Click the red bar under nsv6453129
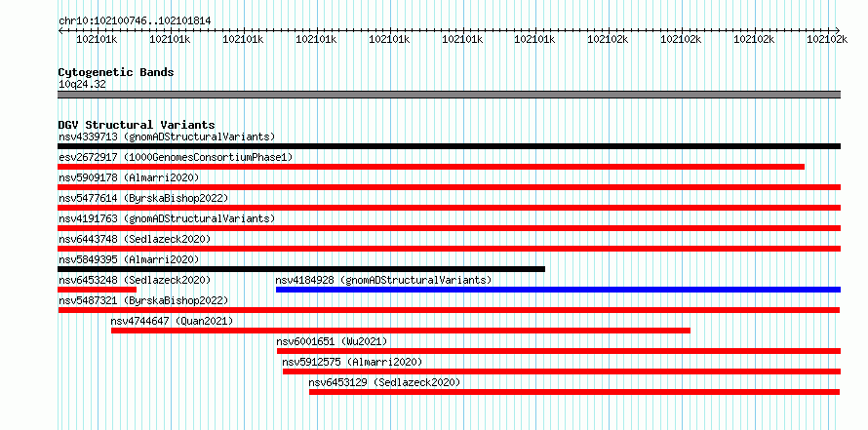Viewport: 868px width, 430px height. [x=574, y=392]
